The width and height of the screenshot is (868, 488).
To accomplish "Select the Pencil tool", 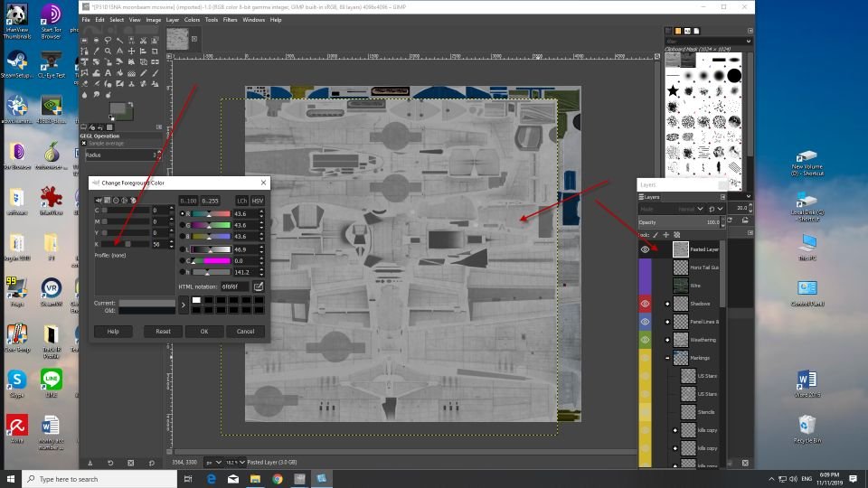I will coord(144,73).
